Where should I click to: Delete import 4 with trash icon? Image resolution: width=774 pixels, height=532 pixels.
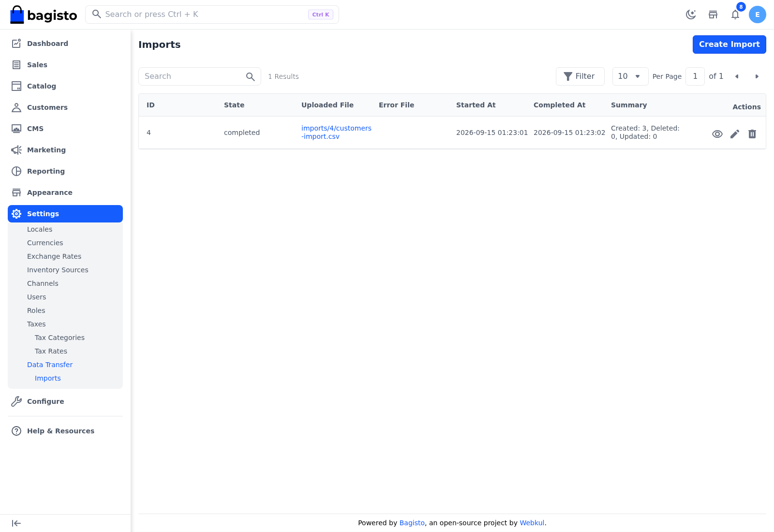752,134
